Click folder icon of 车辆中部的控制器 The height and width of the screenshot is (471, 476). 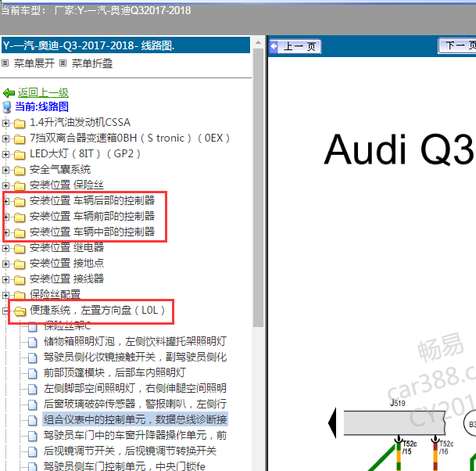point(20,233)
